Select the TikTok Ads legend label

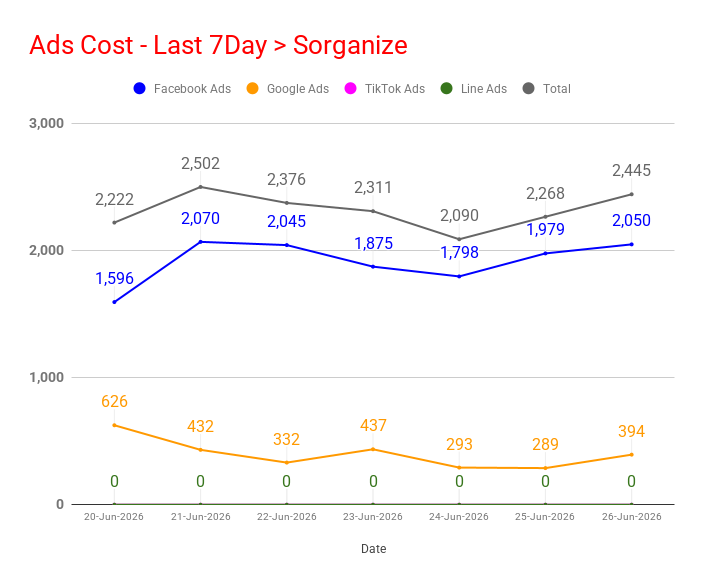tap(395, 89)
